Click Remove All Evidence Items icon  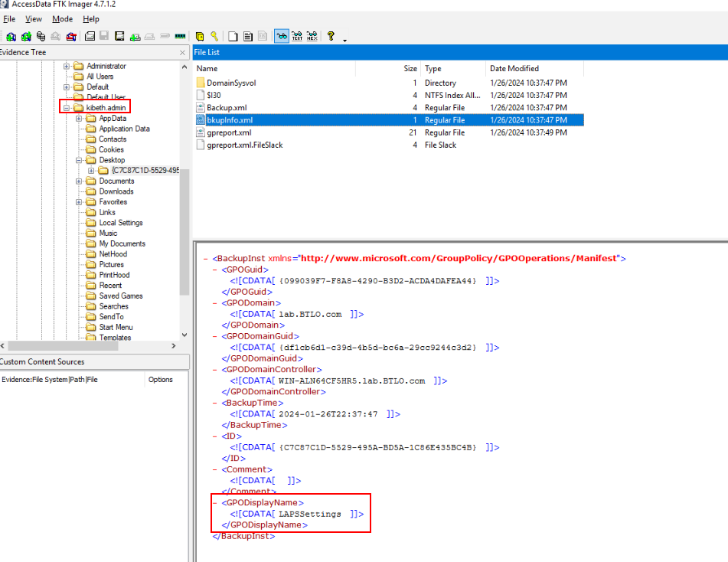coord(71,36)
